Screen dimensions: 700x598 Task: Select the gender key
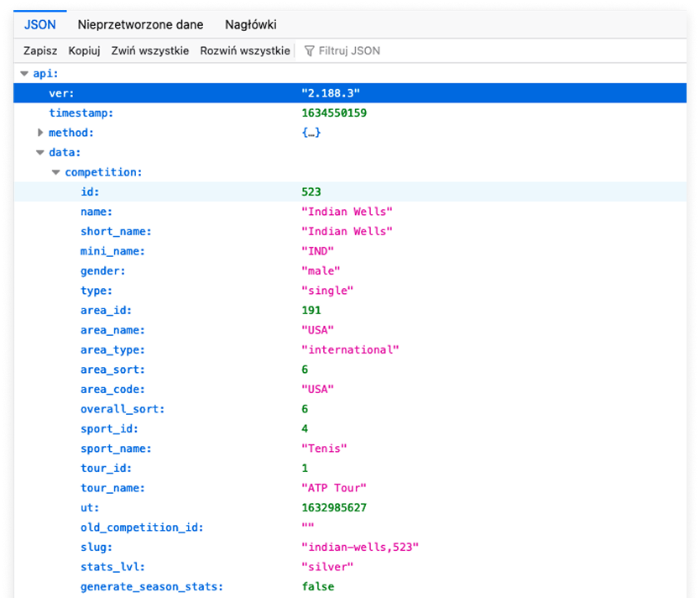102,271
